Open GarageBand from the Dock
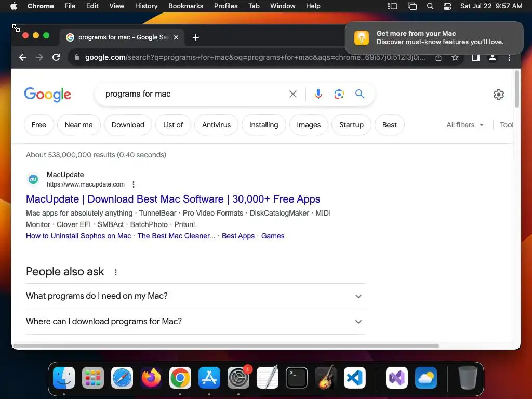Viewport: 532px width, 399px height. (x=326, y=378)
